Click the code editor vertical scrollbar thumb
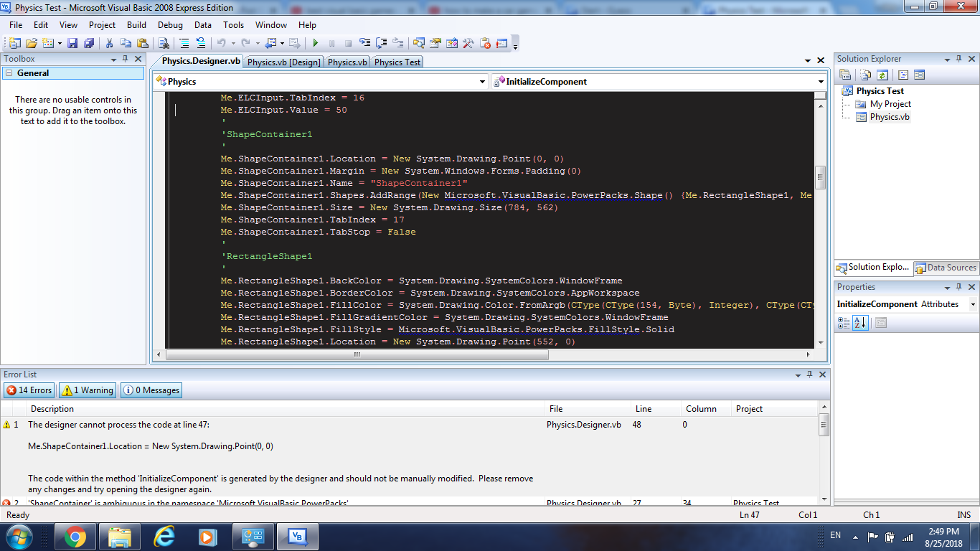 [821, 176]
